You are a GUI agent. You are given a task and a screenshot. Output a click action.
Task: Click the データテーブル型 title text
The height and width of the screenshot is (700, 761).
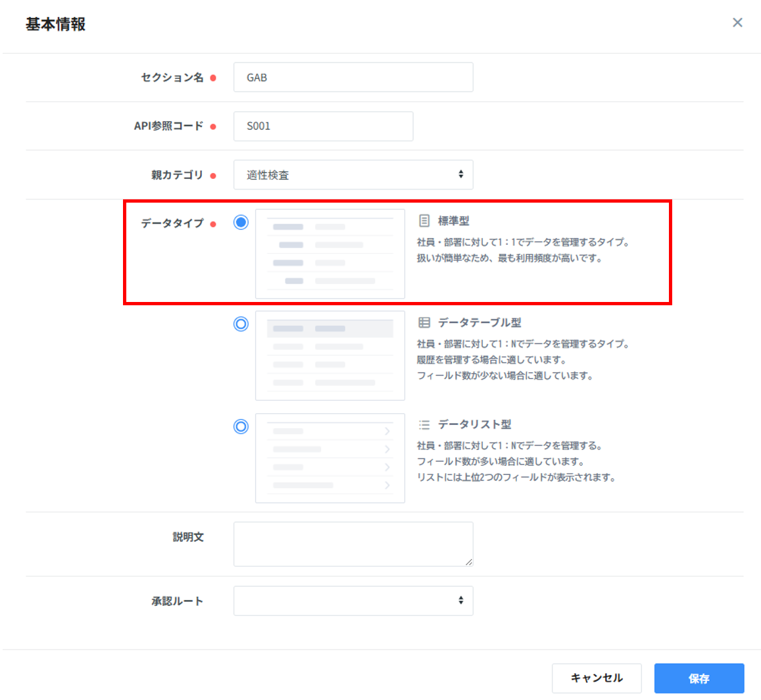[x=479, y=322]
